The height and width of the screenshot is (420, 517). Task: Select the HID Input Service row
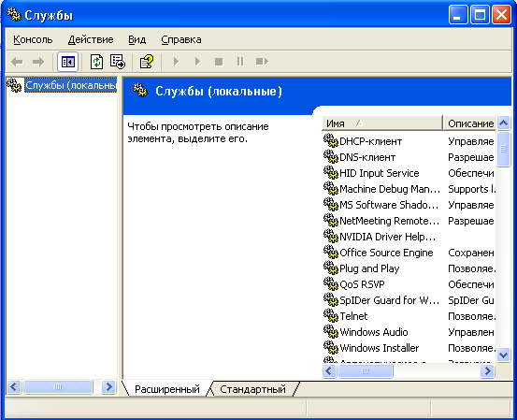point(409,173)
